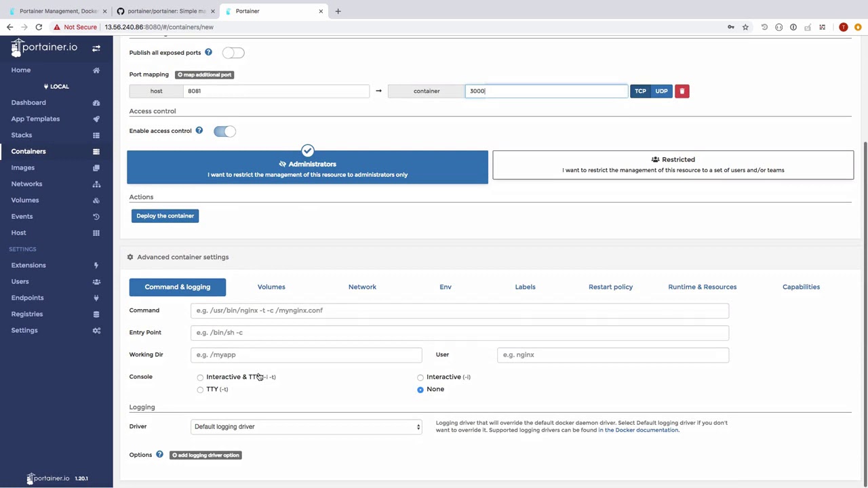The image size is (868, 488).
Task: Open a new browser tab with the plus icon
Action: pos(338,11)
